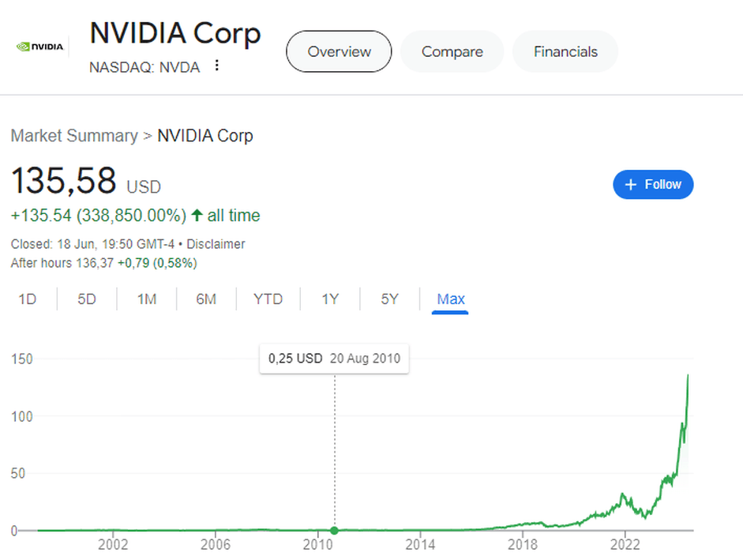The width and height of the screenshot is (743, 560).
Task: Switch to the Compare tab
Action: coord(452,51)
